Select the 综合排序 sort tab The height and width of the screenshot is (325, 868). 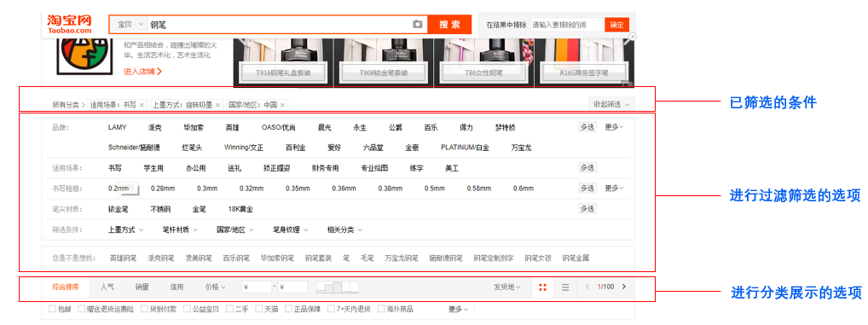pyautogui.click(x=66, y=287)
